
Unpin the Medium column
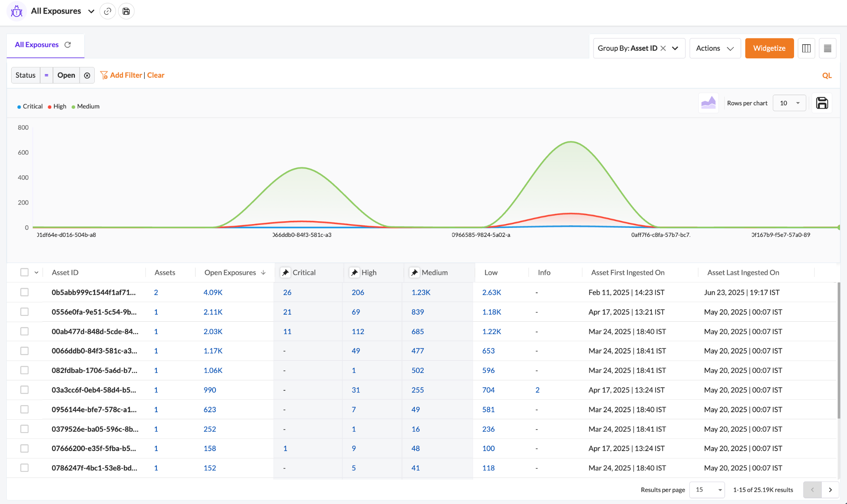coord(414,272)
